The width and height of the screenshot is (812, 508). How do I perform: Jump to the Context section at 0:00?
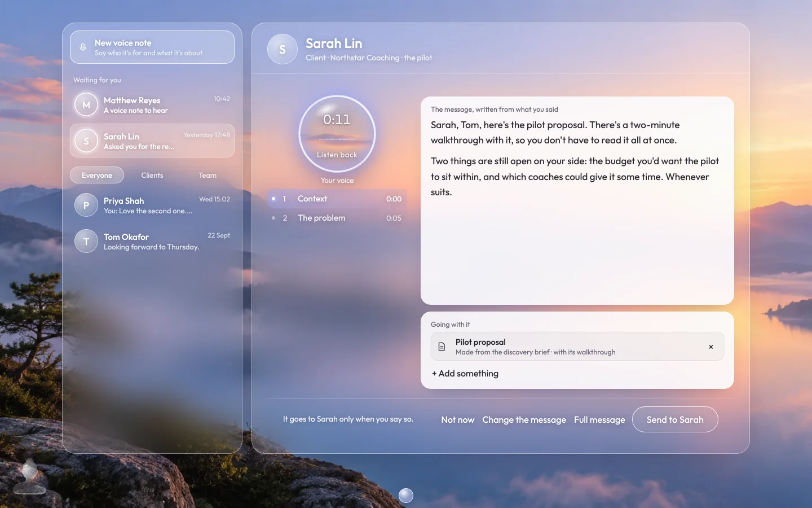[x=337, y=199]
